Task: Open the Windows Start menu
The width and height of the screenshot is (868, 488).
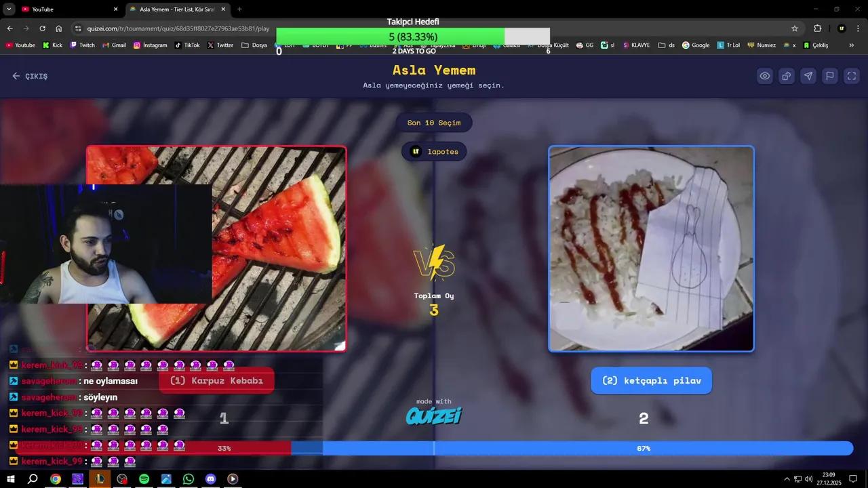Action: 11,479
